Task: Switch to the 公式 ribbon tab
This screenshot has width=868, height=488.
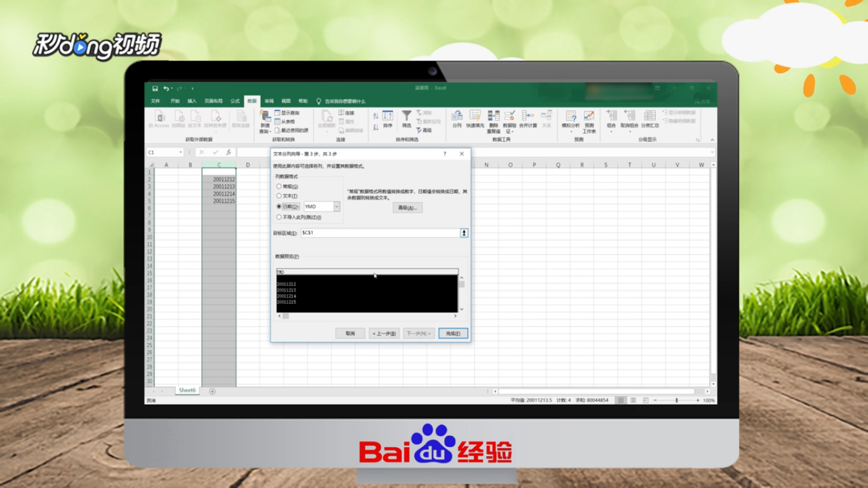Action: (x=235, y=101)
